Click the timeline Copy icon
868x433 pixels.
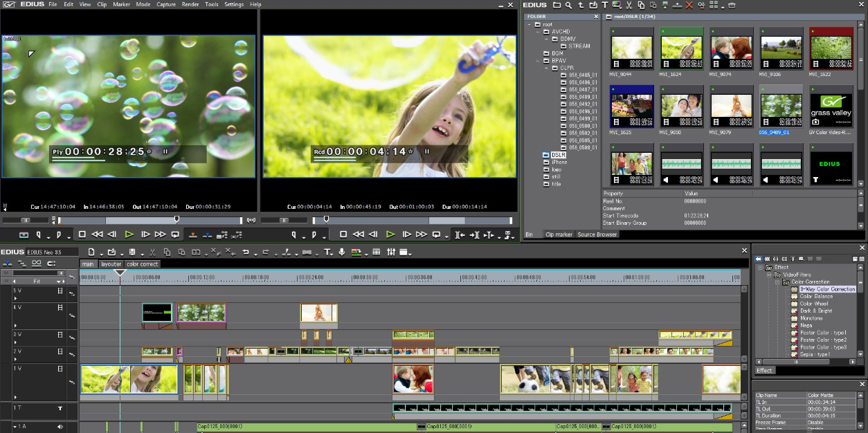point(167,252)
